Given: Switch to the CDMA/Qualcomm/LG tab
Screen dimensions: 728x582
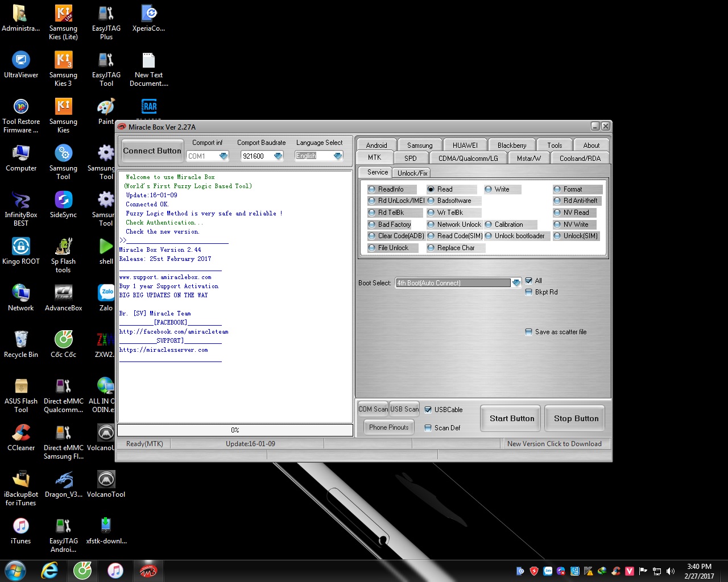Looking at the screenshot, I should (x=468, y=159).
